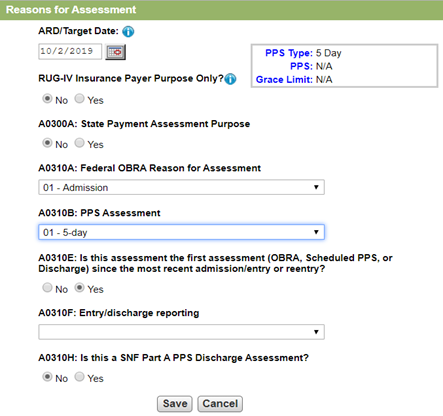The width and height of the screenshot is (443, 416).
Task: Expand the A0310B PPS Assessment dropdown
Action: pos(181,232)
